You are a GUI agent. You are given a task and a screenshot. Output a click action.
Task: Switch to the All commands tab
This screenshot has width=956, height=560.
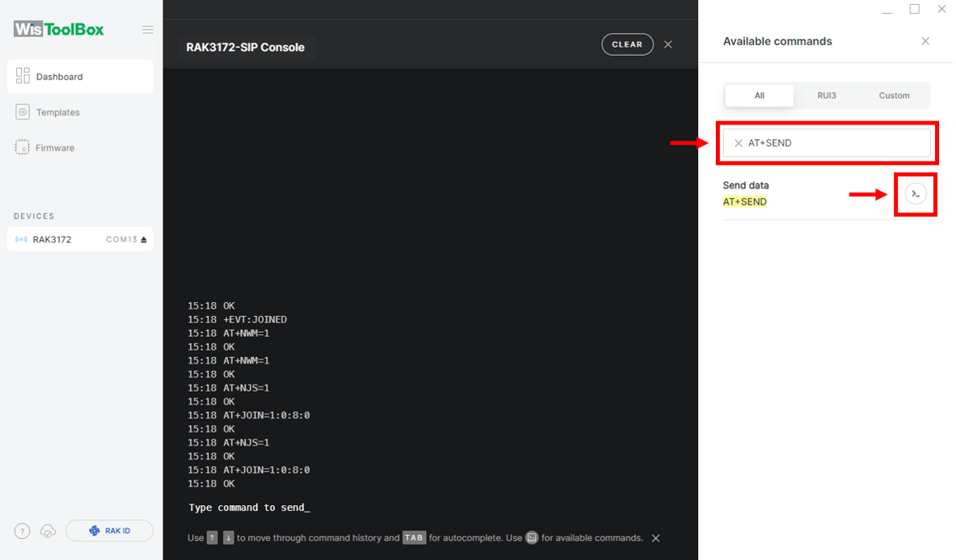coord(759,95)
